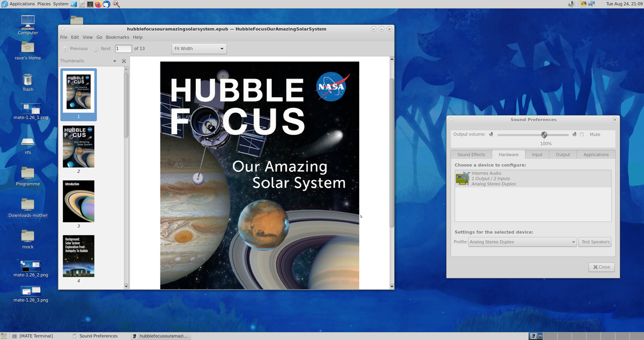644x340 pixels.
Task: Select page 3 Introduction thumbnail
Action: [x=78, y=201]
